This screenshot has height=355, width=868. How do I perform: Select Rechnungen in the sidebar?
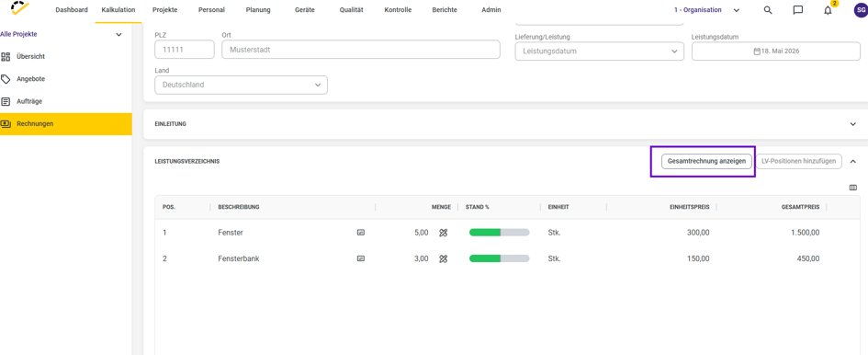pyautogui.click(x=66, y=124)
